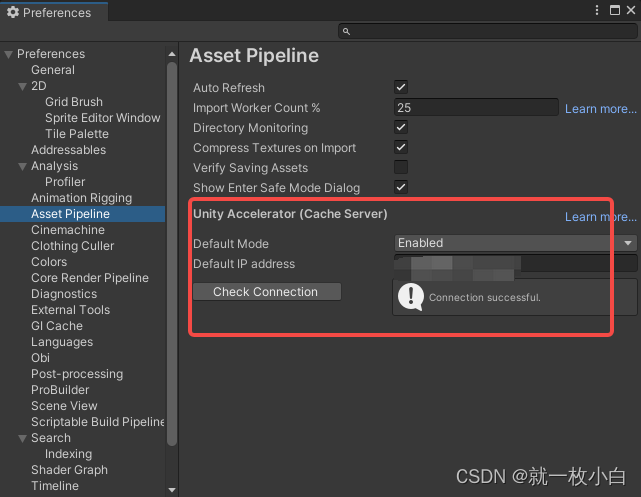The image size is (641, 497).
Task: Open GI Cache preferences
Action: click(57, 326)
